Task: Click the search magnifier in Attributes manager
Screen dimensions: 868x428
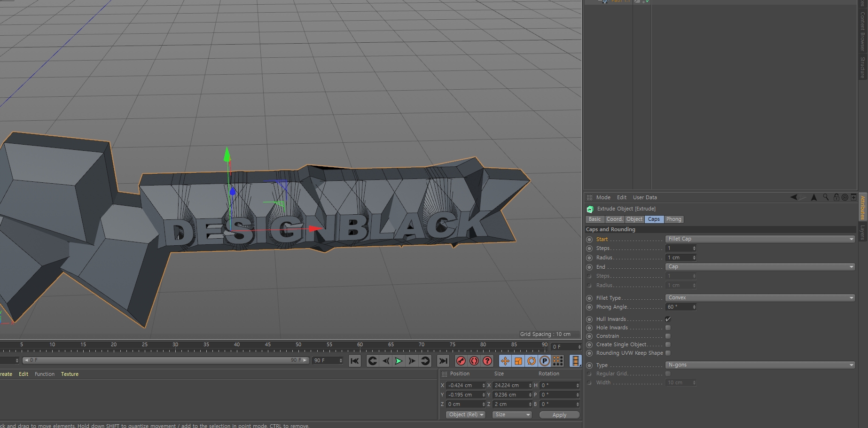Action: pyautogui.click(x=826, y=197)
